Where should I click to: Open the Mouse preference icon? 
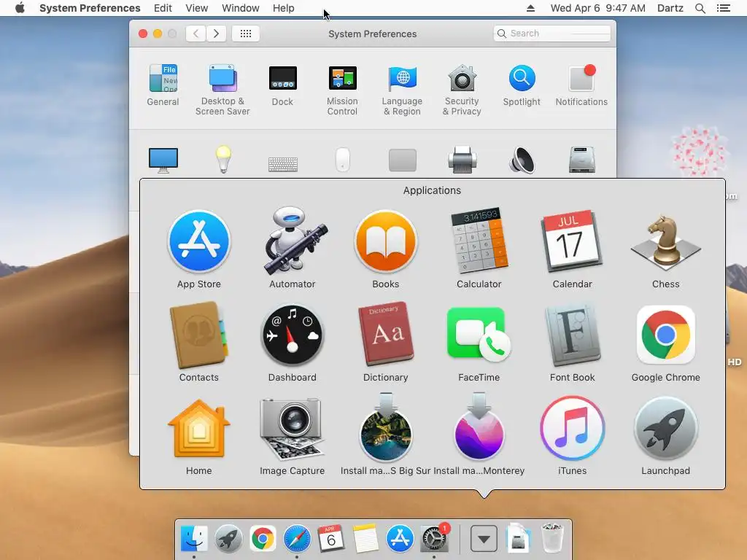343,160
